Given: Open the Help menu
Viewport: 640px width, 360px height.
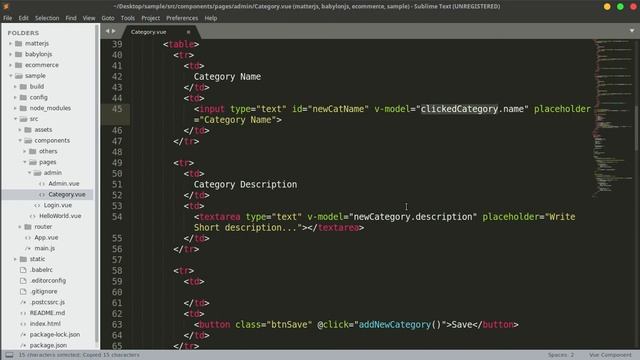Looking at the screenshot, I should click(211, 18).
